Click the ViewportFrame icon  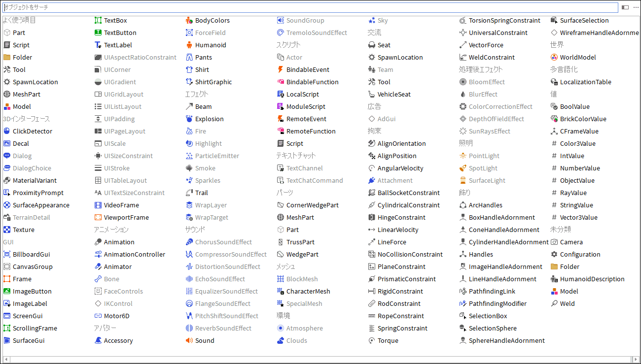[x=98, y=217]
